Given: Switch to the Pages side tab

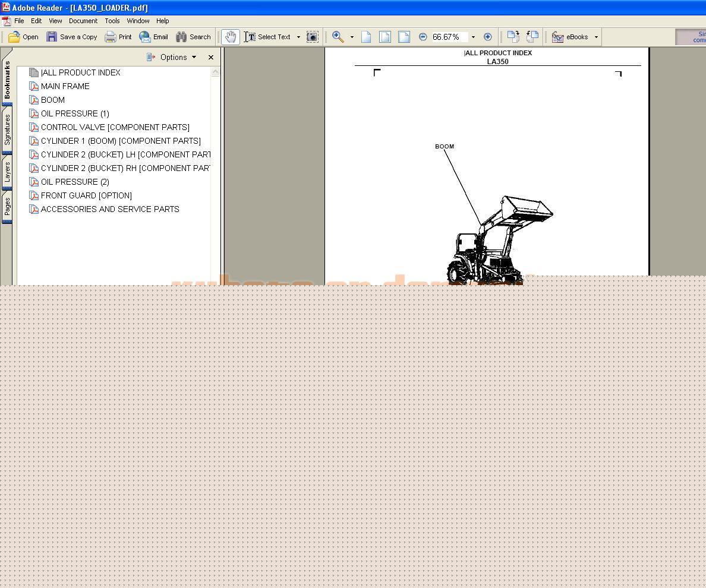Looking at the screenshot, I should point(7,207).
